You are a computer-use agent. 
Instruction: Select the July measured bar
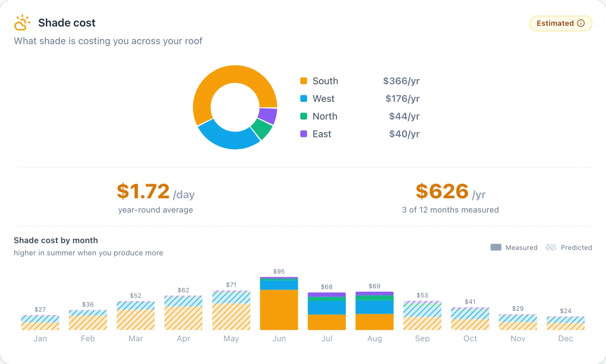click(327, 311)
